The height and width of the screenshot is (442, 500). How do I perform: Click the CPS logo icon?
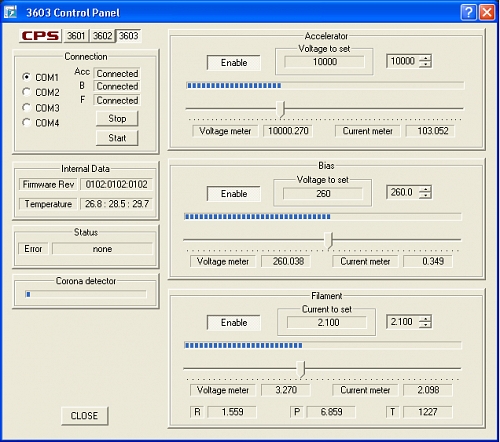click(x=40, y=36)
